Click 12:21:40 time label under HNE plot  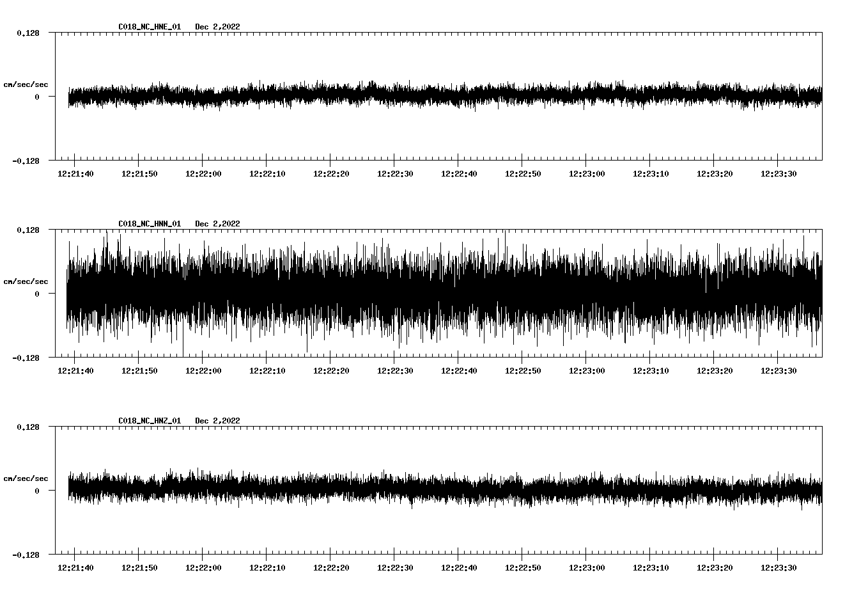[x=75, y=173]
